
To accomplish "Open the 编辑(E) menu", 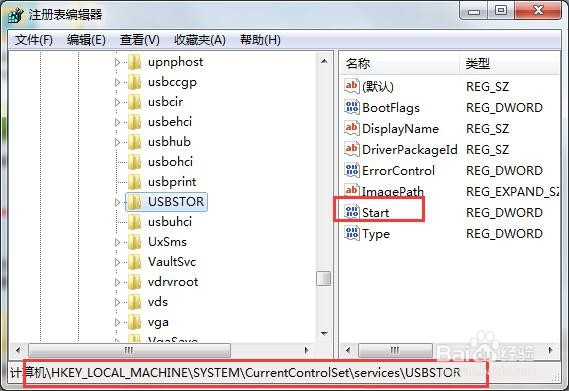I will coord(86,40).
